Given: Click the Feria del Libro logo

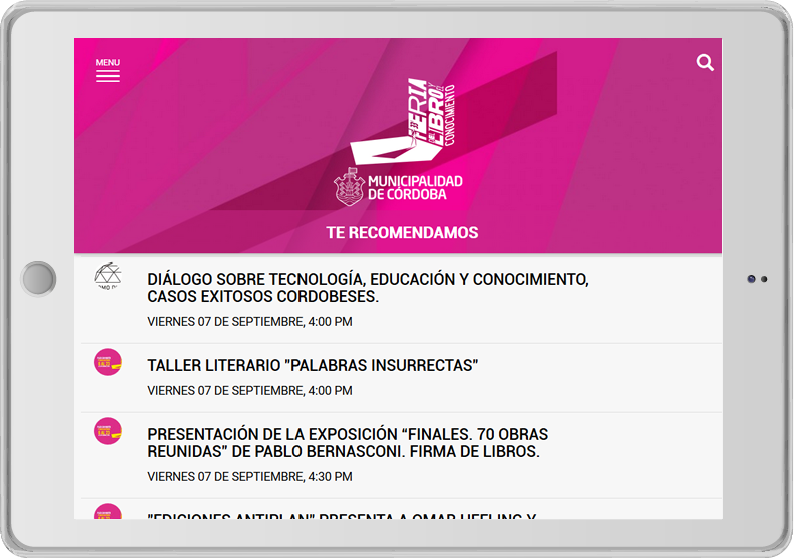Looking at the screenshot, I should 404,121.
